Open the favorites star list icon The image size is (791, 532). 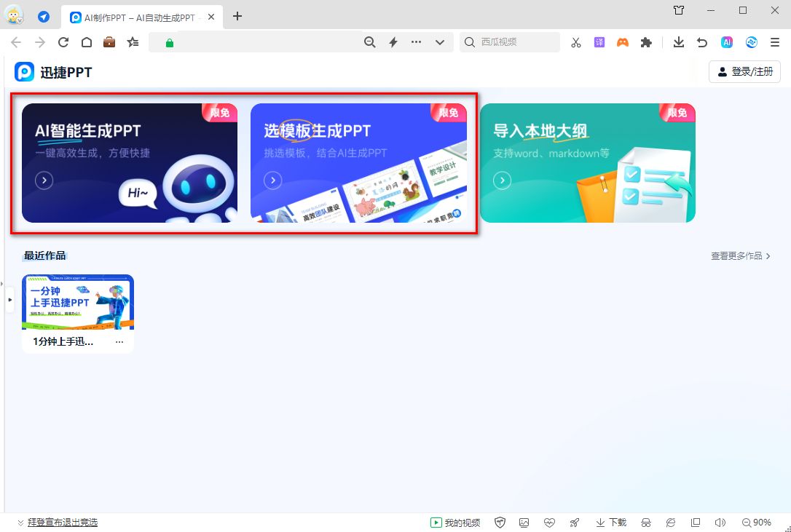pos(133,42)
